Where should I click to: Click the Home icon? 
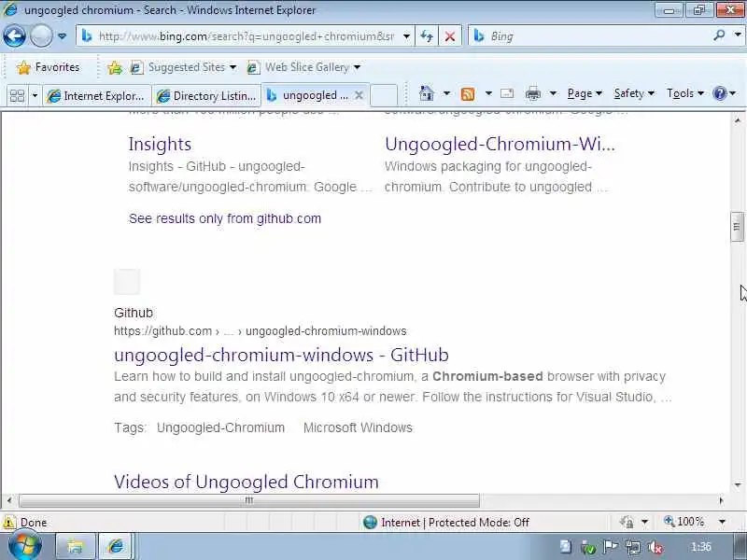point(427,93)
